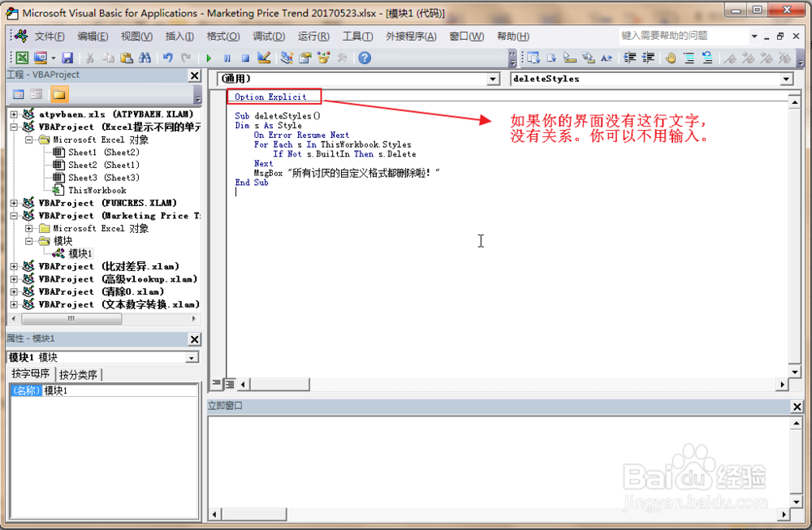Open Properties Window icon in toolbar
The height and width of the screenshot is (530, 812).
tap(305, 58)
